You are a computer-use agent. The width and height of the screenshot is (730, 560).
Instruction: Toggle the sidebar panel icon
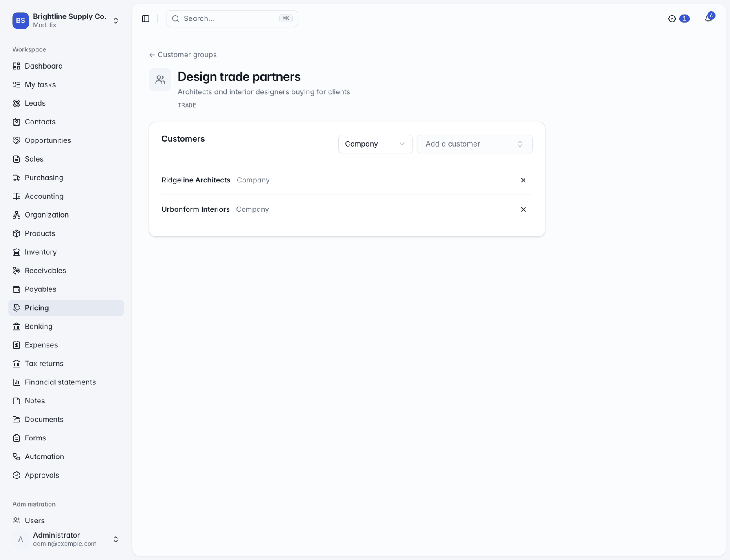click(x=146, y=18)
